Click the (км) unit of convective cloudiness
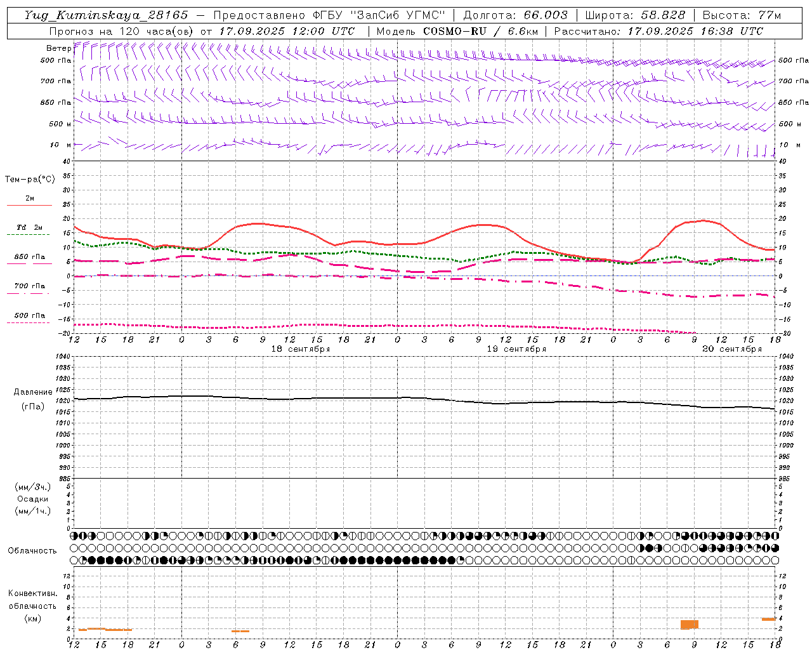The height and width of the screenshot is (650, 812). pos(33,618)
